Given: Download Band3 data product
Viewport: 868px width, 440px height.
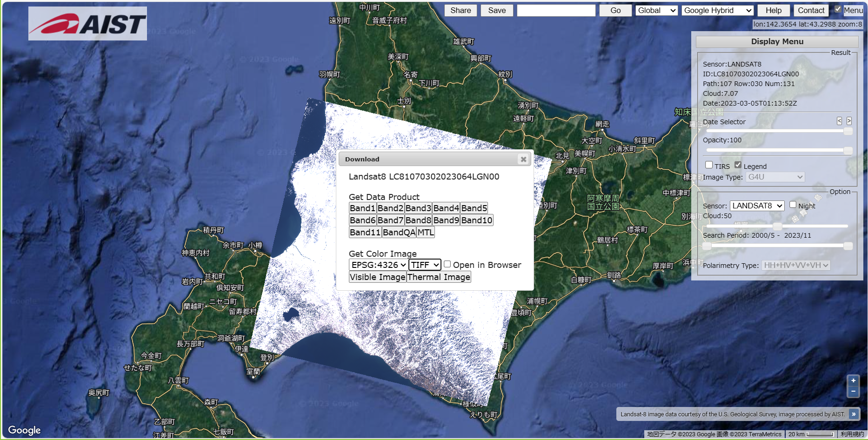Looking at the screenshot, I should click(419, 208).
